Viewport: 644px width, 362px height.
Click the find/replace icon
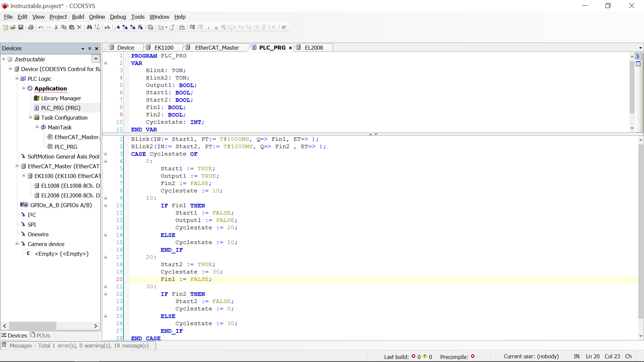(97, 27)
